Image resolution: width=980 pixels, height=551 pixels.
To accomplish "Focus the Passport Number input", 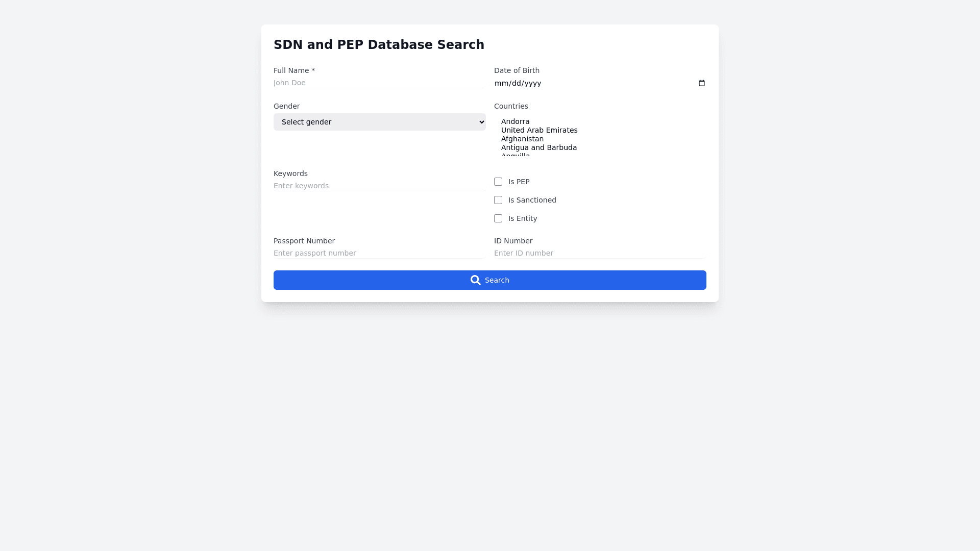I will click(x=379, y=253).
